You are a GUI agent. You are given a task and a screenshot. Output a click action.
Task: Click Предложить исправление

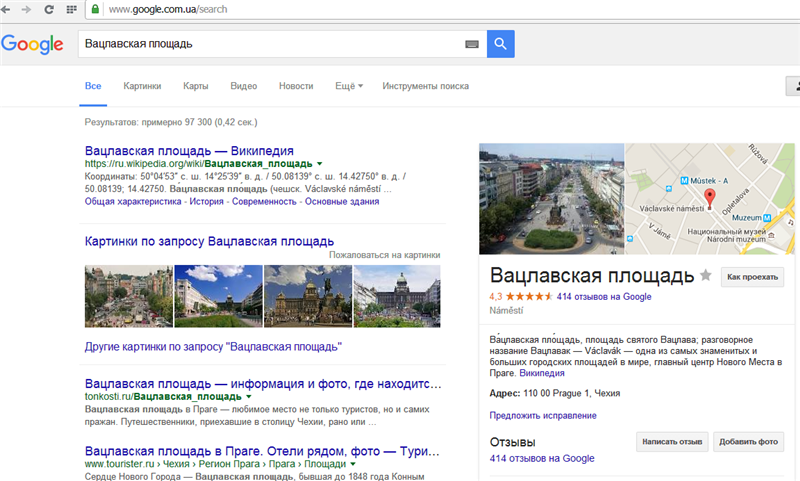(x=543, y=415)
